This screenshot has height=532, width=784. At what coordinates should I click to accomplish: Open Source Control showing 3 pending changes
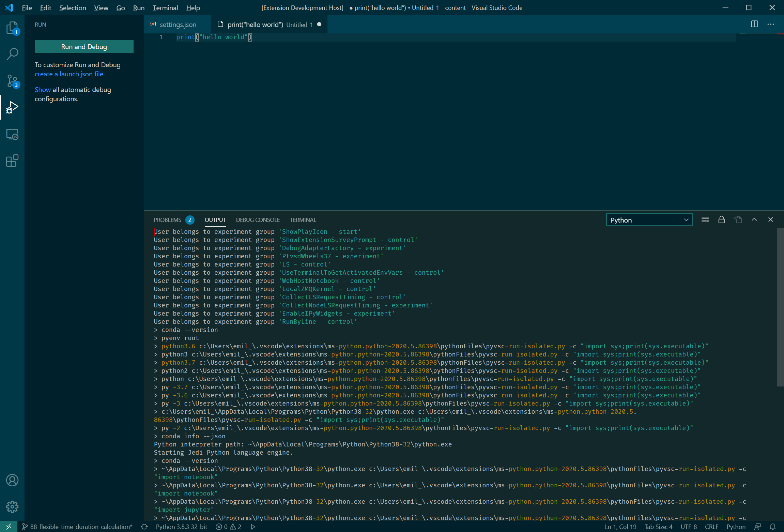12,81
